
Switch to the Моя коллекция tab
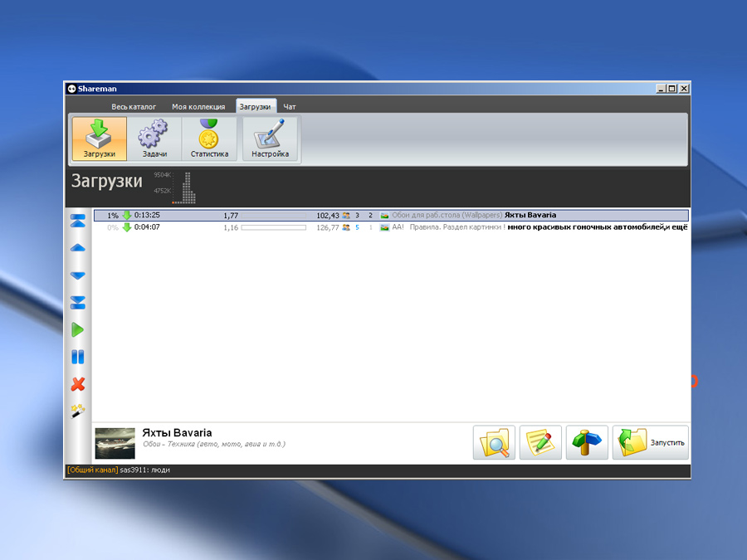coord(198,107)
